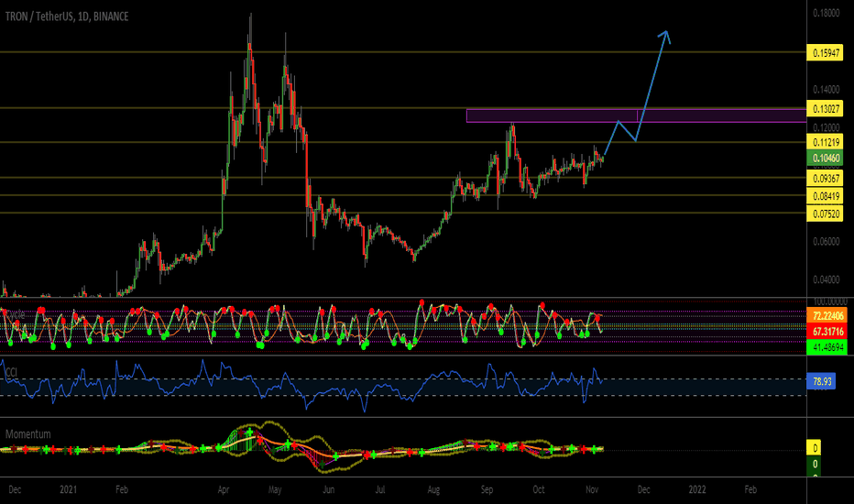Click the dark green 0 Momentum value label
The image size is (854, 504).
tap(815, 464)
